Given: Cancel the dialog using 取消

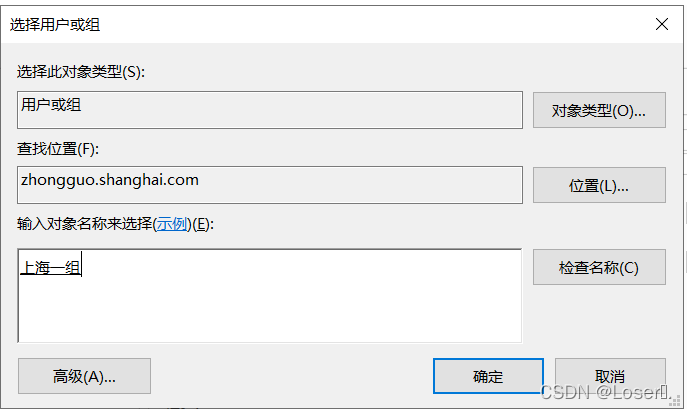Looking at the screenshot, I should pyautogui.click(x=609, y=376).
